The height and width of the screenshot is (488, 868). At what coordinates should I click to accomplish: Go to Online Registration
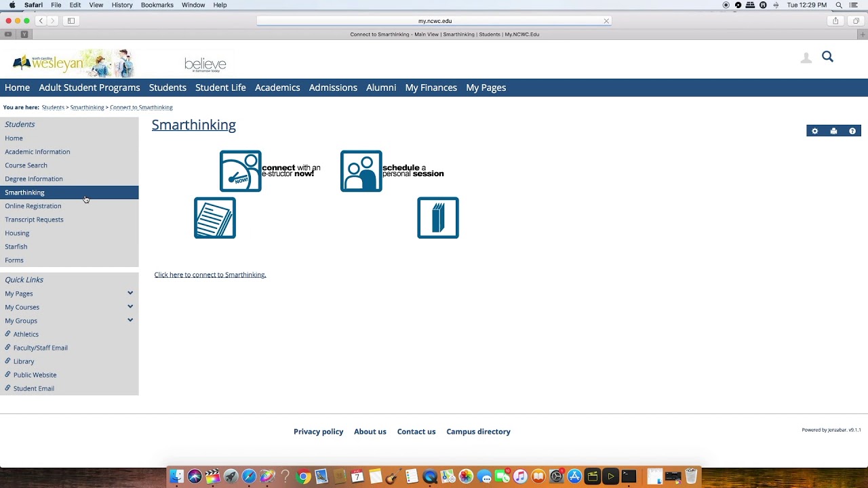click(x=33, y=206)
